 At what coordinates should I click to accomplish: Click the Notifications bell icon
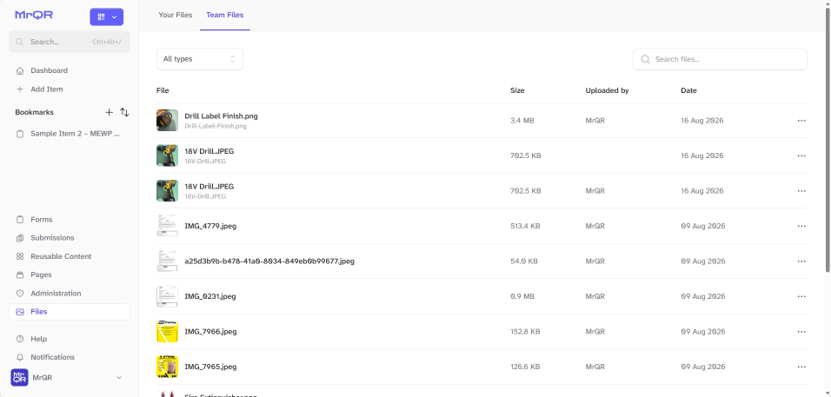pos(20,357)
